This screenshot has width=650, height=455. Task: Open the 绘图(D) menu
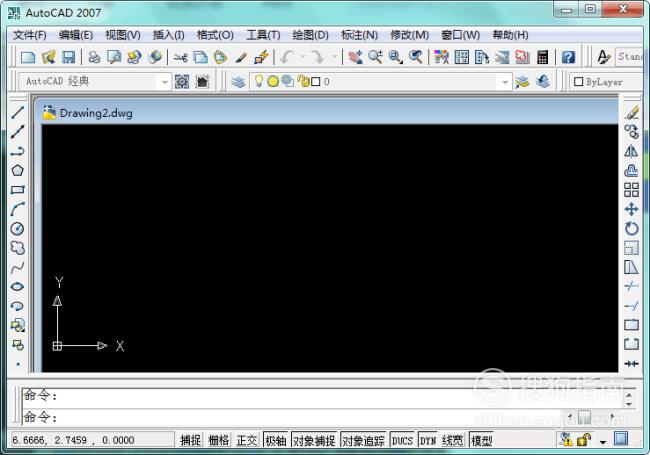point(310,35)
